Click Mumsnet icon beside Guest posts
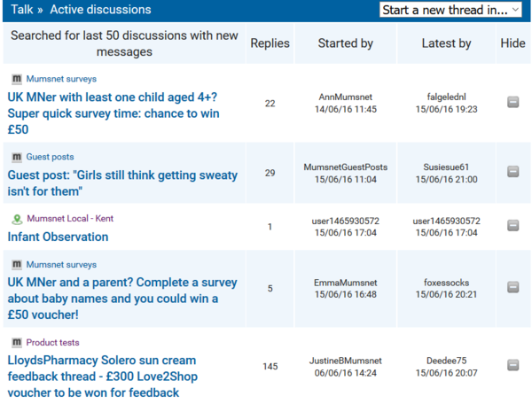This screenshot has height=404, width=532. (x=17, y=158)
